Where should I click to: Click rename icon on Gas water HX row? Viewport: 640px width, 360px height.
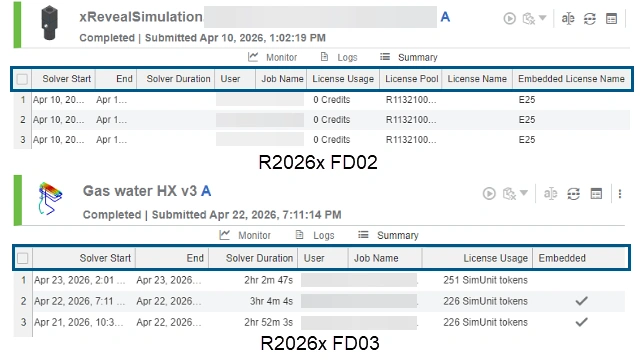[550, 193]
